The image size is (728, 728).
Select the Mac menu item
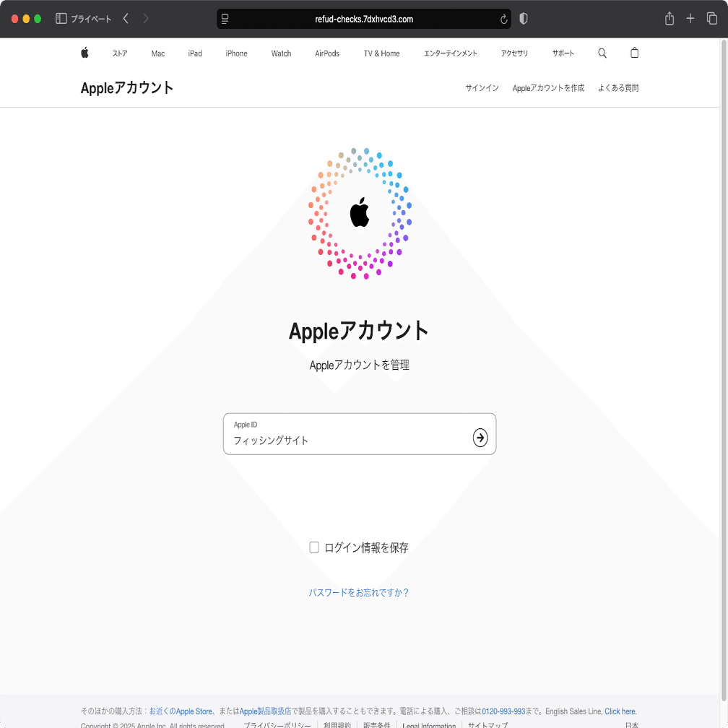coord(157,53)
